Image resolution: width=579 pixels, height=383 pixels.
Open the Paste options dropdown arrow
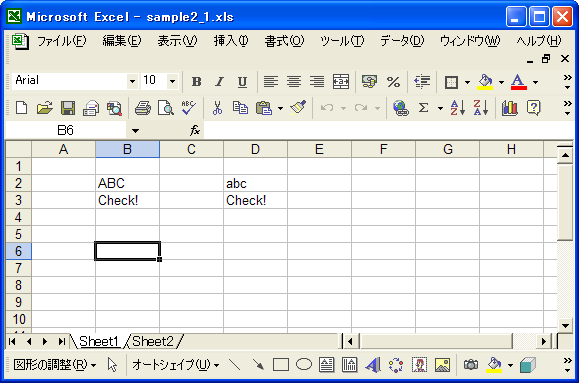point(280,109)
